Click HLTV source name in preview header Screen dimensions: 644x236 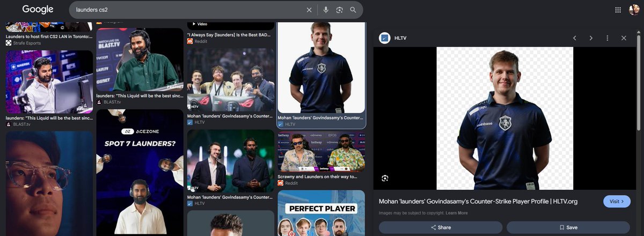[400, 38]
